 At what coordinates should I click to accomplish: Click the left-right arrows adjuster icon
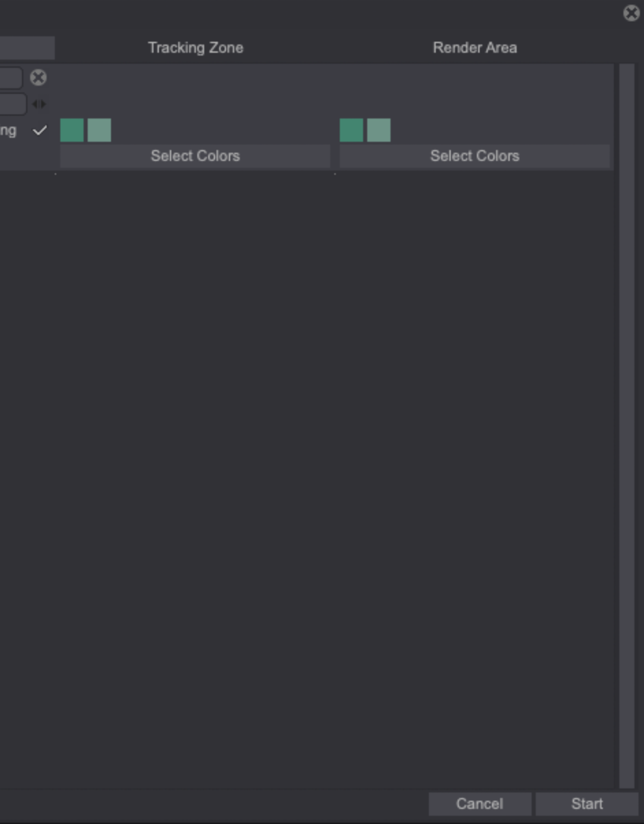point(40,103)
